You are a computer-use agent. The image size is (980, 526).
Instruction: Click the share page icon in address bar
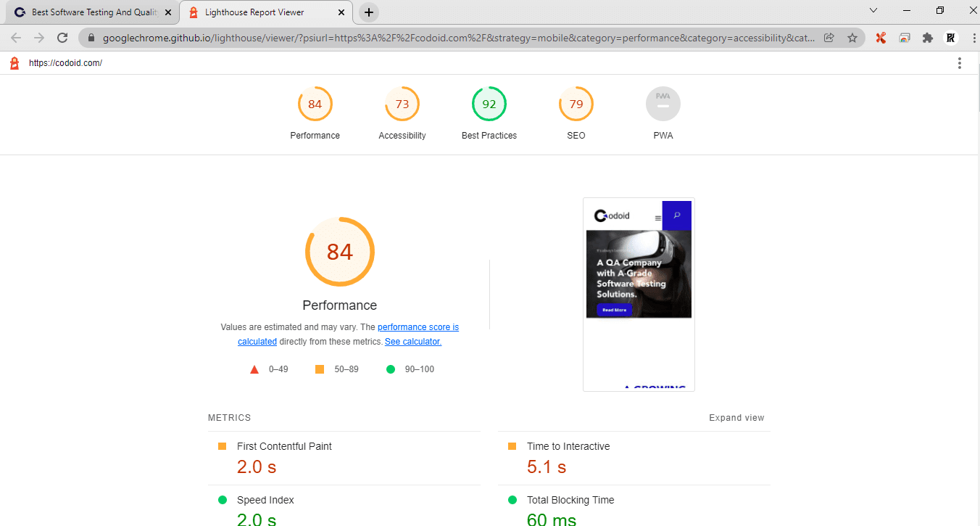[829, 38]
